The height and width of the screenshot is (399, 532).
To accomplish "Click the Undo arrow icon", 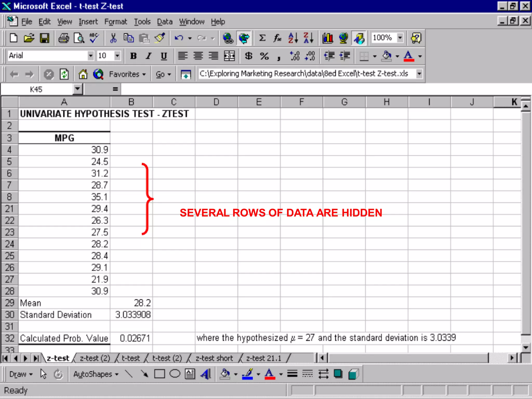I will 179,38.
